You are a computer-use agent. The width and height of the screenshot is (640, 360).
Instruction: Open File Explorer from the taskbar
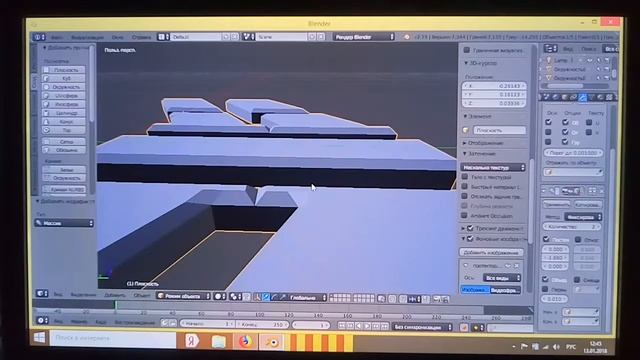[x=219, y=341]
